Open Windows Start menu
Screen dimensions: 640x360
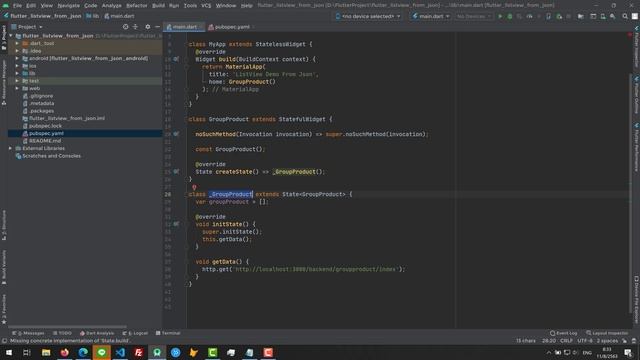point(9,352)
